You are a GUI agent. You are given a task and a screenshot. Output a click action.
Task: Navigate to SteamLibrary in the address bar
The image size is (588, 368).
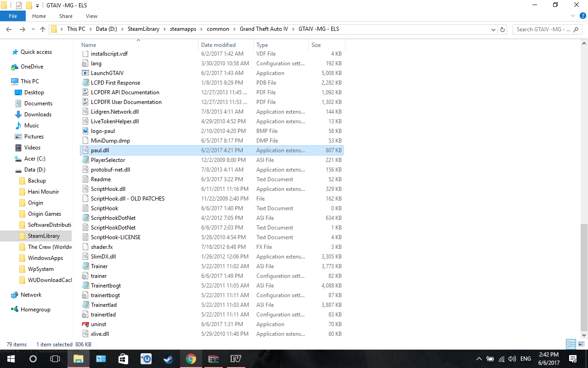[x=143, y=29]
